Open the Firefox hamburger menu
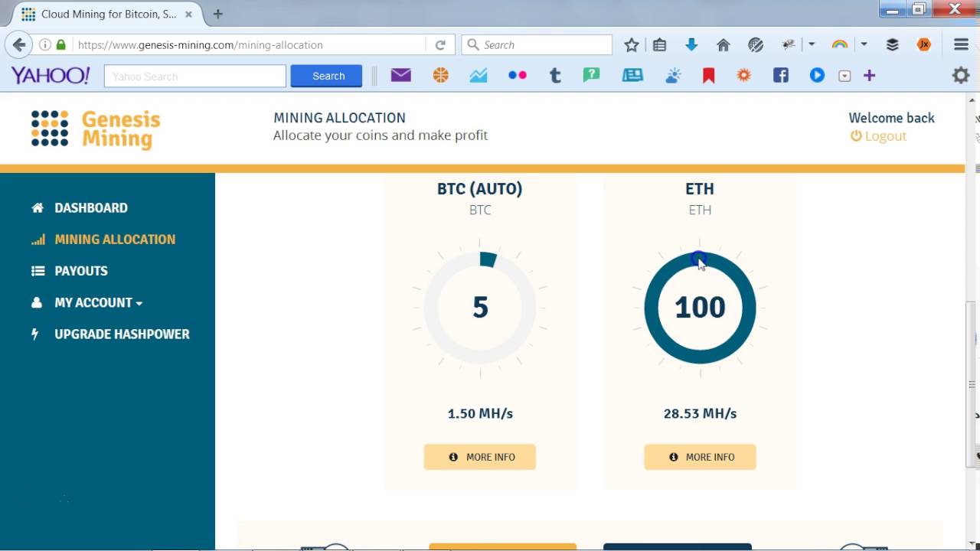 [962, 45]
